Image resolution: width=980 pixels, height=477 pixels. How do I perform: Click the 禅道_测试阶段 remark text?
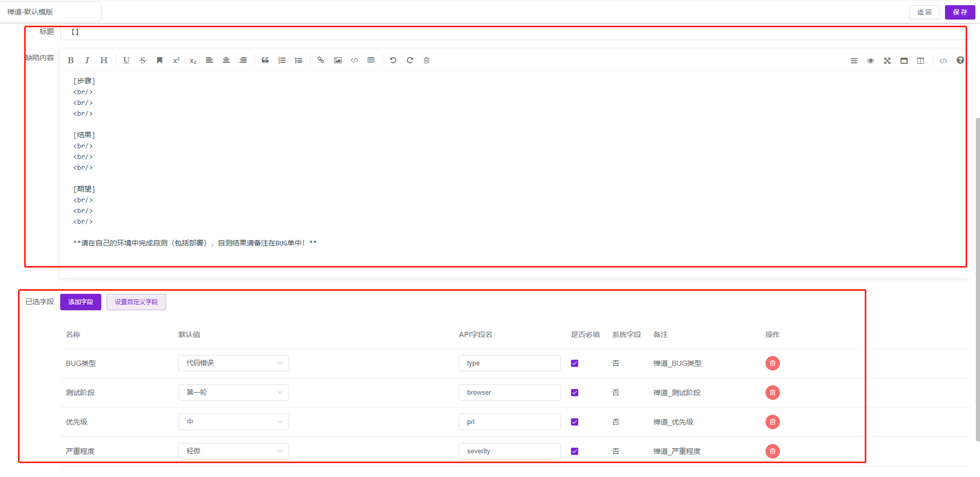tap(677, 393)
